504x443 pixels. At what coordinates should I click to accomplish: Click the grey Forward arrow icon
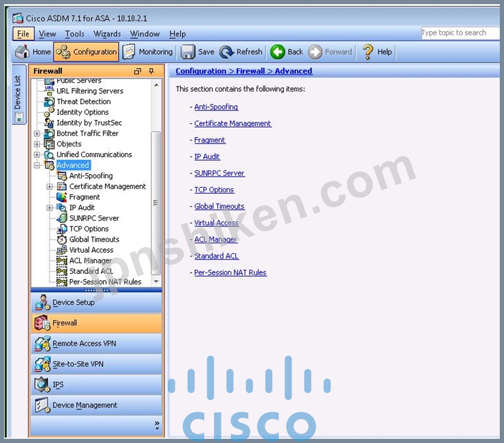[x=315, y=52]
